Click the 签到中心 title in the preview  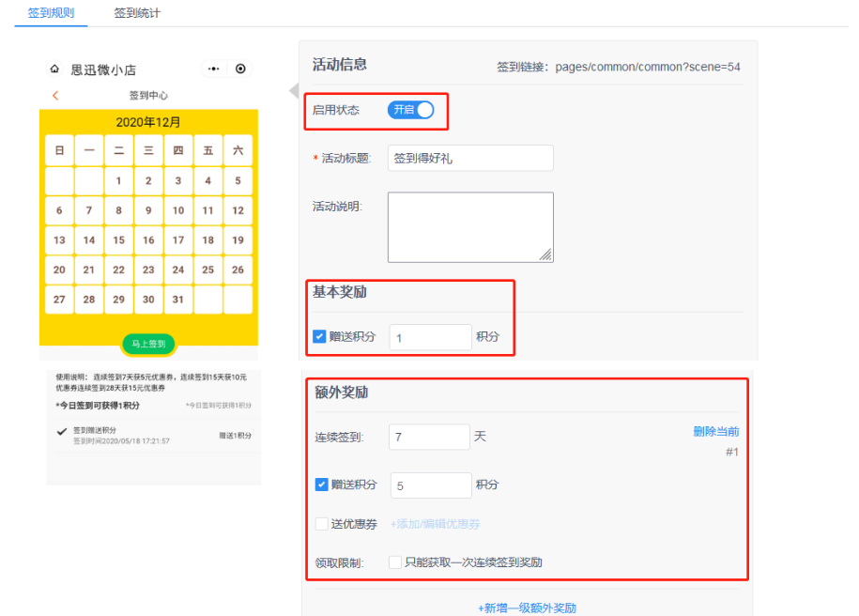[148, 96]
